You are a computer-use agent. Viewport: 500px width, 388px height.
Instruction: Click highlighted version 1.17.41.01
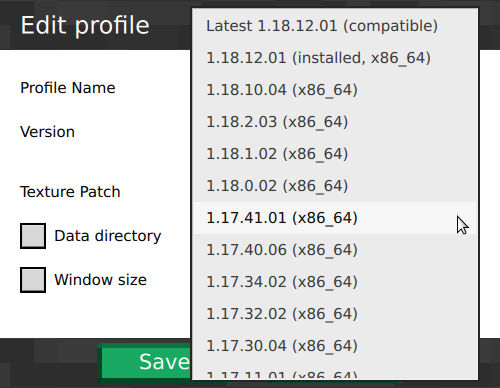click(x=335, y=218)
